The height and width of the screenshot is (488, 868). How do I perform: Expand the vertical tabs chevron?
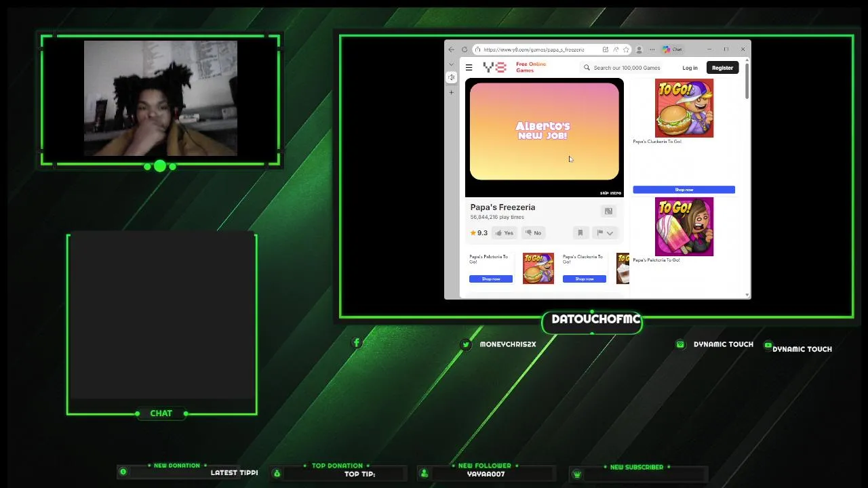click(452, 64)
